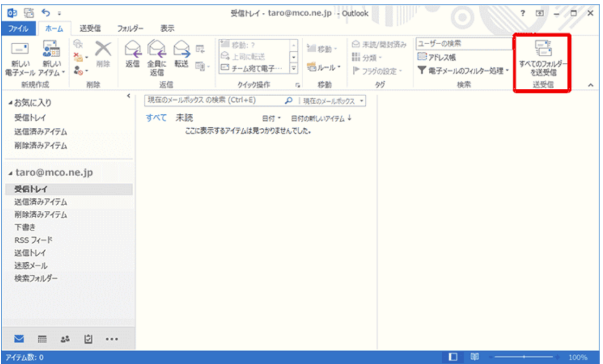Open the 新しいアイテム new items menu
The image size is (603, 364).
point(52,59)
